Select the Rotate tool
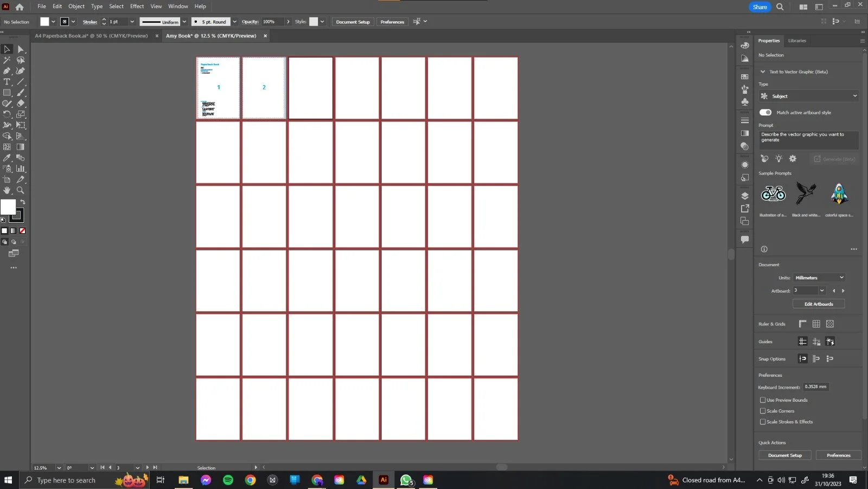Screen dimensions: 868x489 click(7, 114)
